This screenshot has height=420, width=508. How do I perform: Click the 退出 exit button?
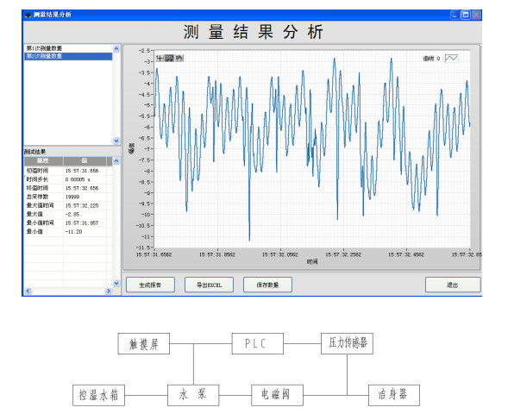(453, 285)
